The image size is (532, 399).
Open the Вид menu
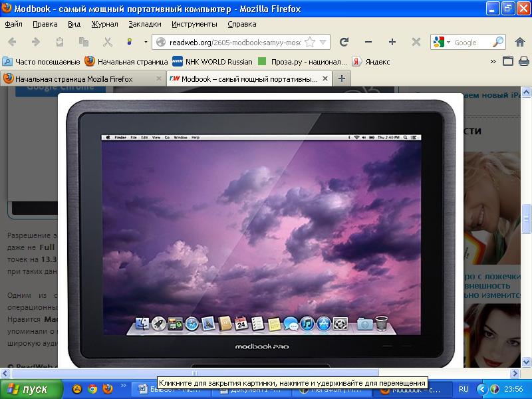74,24
